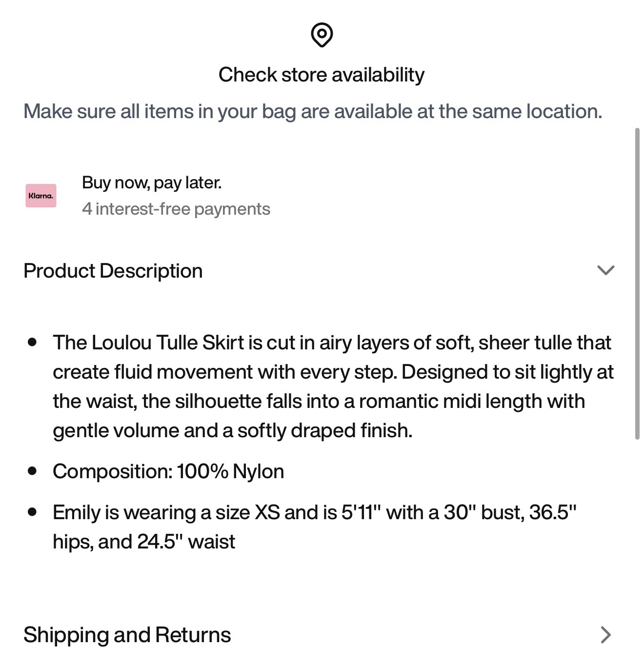This screenshot has height=668, width=644.
Task: Click the bullet beside the Loulou description
Action: coord(33,342)
